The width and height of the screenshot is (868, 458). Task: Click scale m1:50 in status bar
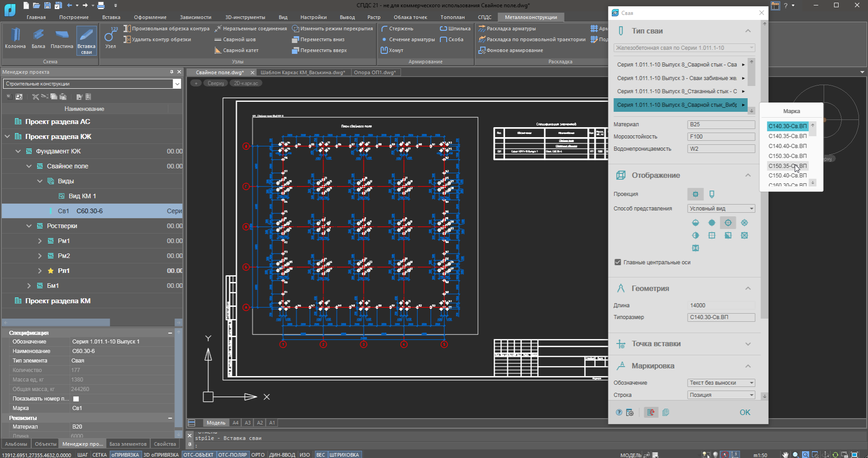(x=760, y=455)
